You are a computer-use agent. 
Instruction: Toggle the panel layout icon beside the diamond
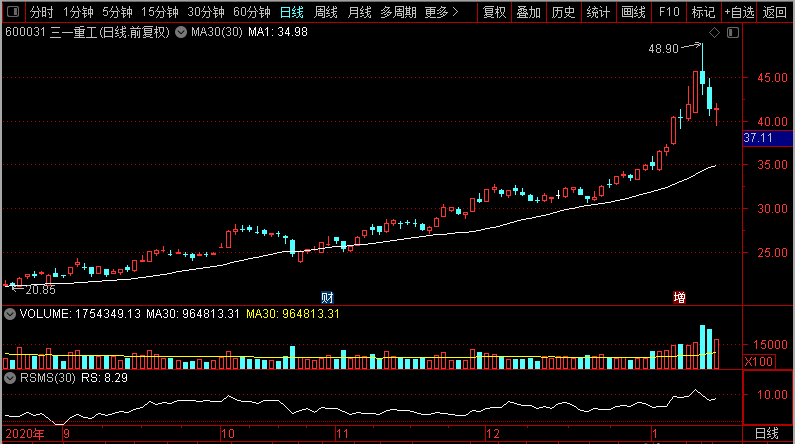tap(733, 32)
